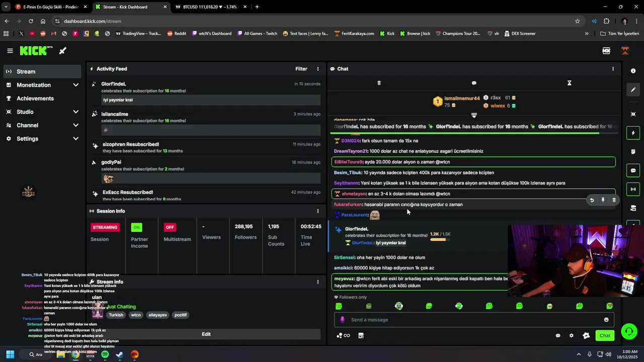This screenshot has height=362, width=644.
Task: Click the small chat bubble icon beside the settings gear
Action: 558,336
